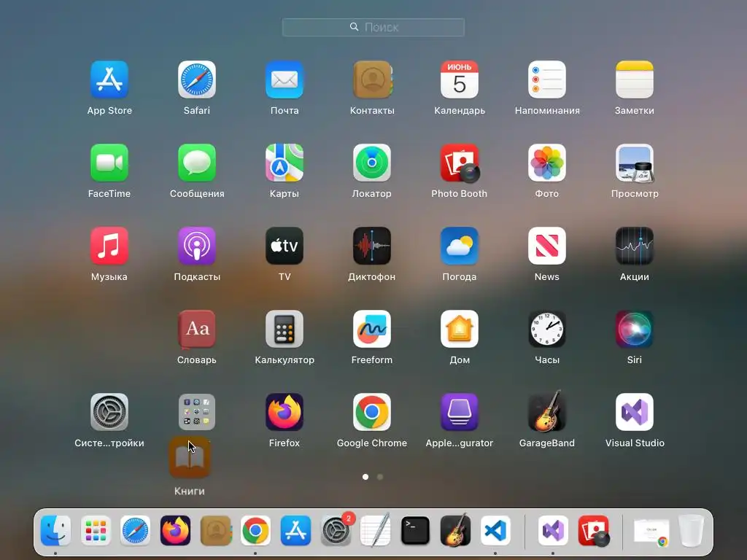Open Safari from the Dock
The image size is (747, 560).
[135, 531]
